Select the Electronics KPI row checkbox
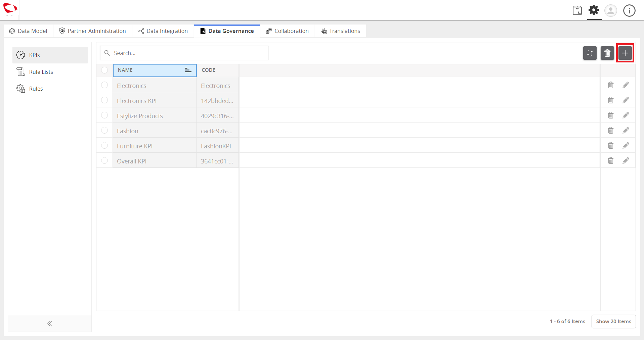 (104, 100)
